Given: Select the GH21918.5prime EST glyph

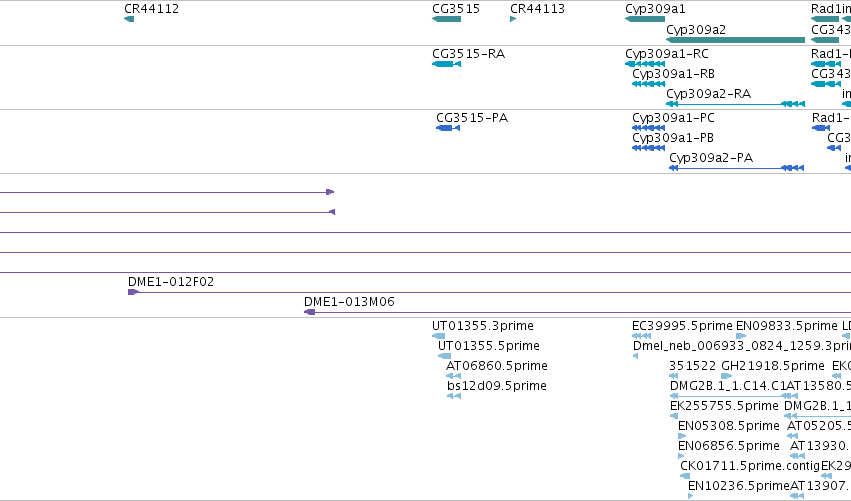Looking at the screenshot, I should click(727, 376).
